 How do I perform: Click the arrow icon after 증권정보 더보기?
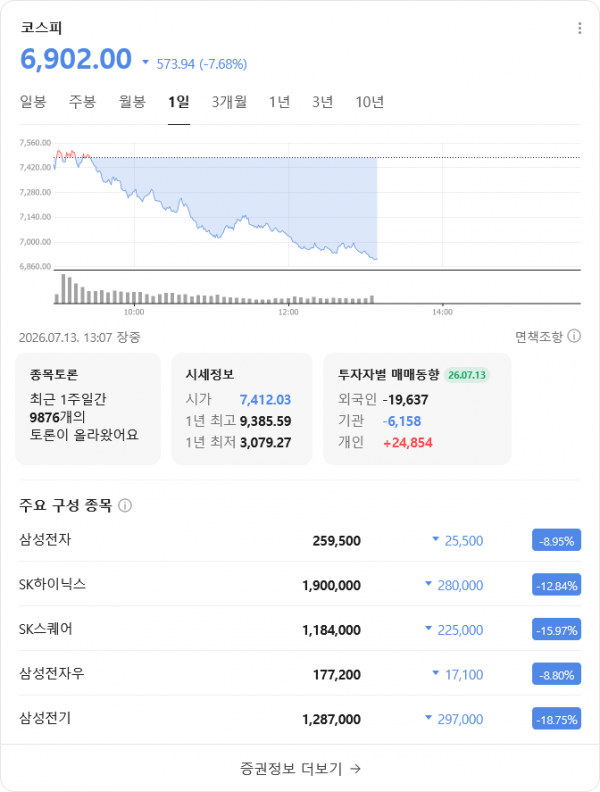(x=356, y=769)
